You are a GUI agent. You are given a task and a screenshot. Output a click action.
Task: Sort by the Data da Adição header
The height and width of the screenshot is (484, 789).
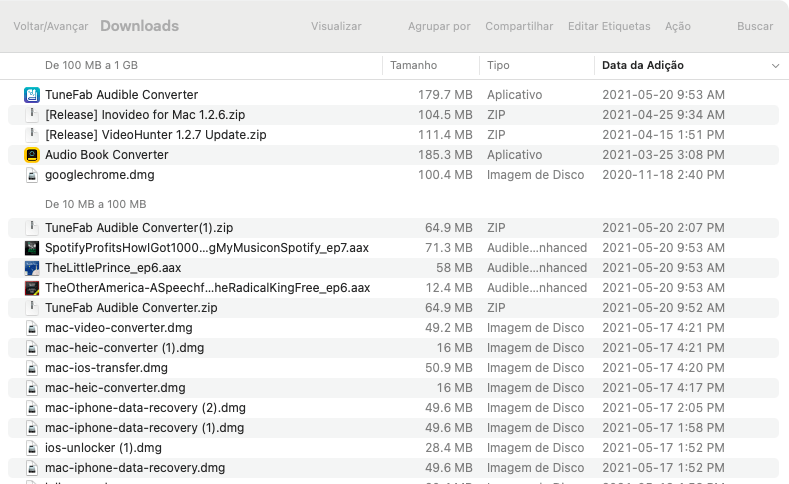(643, 65)
